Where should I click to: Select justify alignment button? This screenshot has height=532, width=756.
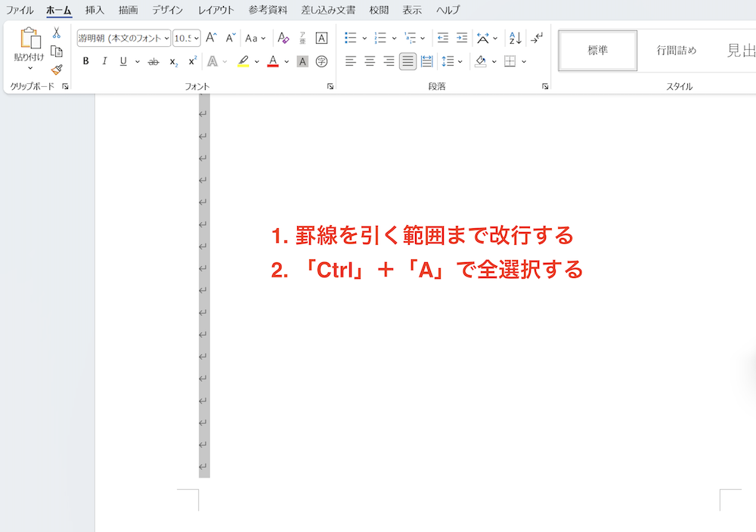click(x=408, y=61)
